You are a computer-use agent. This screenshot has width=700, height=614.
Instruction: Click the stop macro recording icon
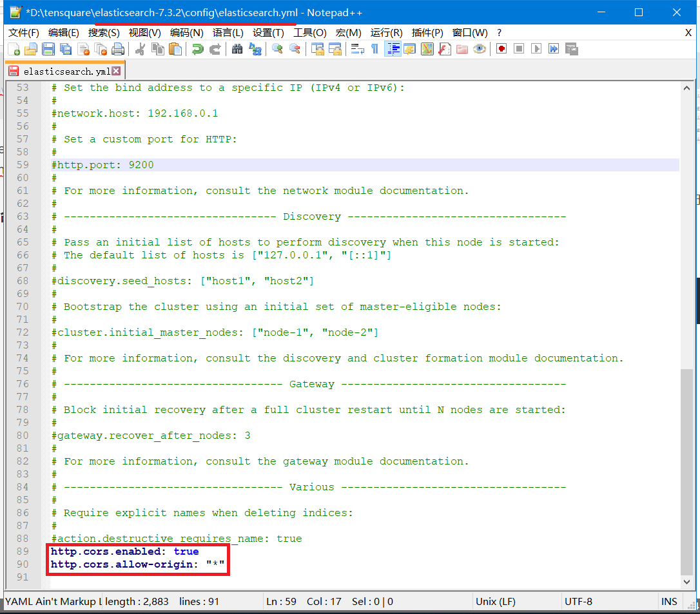coord(519,49)
